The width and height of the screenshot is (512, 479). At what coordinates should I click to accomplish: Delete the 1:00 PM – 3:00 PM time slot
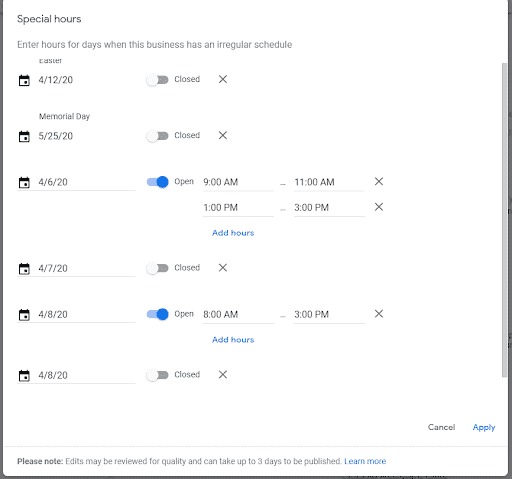click(x=379, y=207)
